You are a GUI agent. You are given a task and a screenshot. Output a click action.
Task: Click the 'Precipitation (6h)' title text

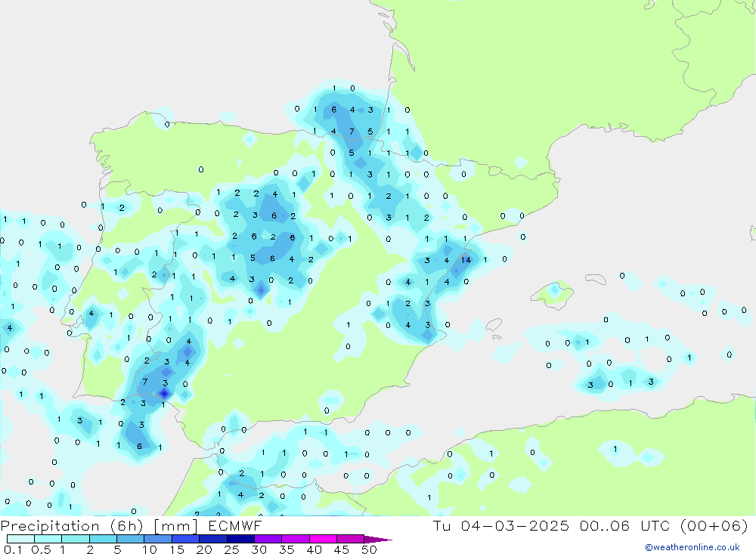tap(73, 526)
